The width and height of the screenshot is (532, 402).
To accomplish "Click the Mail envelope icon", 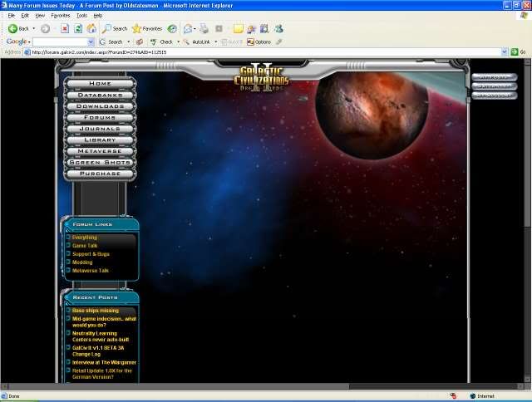I will click(x=187, y=29).
